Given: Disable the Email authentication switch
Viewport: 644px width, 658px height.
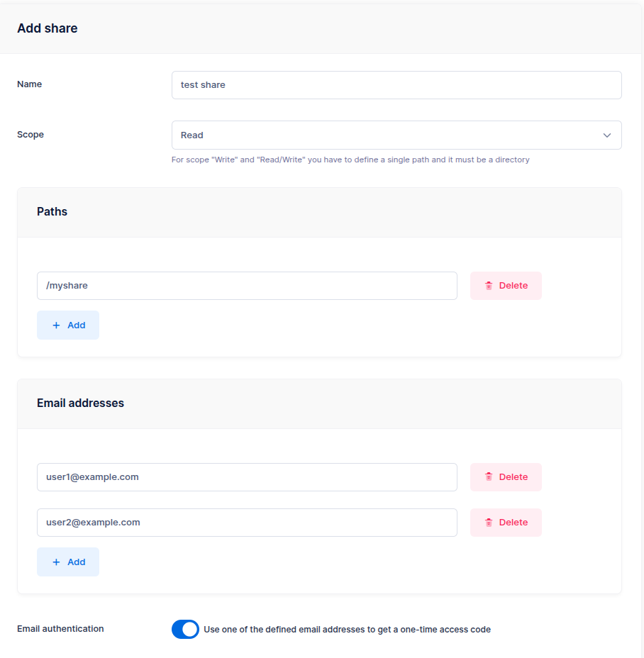Looking at the screenshot, I should (x=186, y=629).
